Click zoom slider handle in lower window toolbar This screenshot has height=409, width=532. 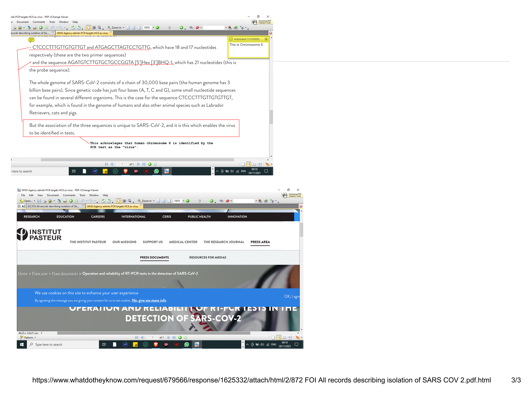199,201
